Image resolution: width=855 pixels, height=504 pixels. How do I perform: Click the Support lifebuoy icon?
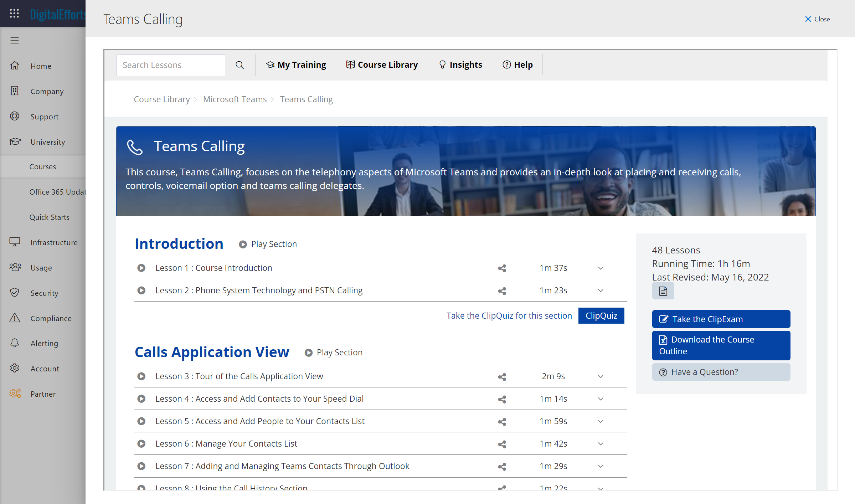15,116
